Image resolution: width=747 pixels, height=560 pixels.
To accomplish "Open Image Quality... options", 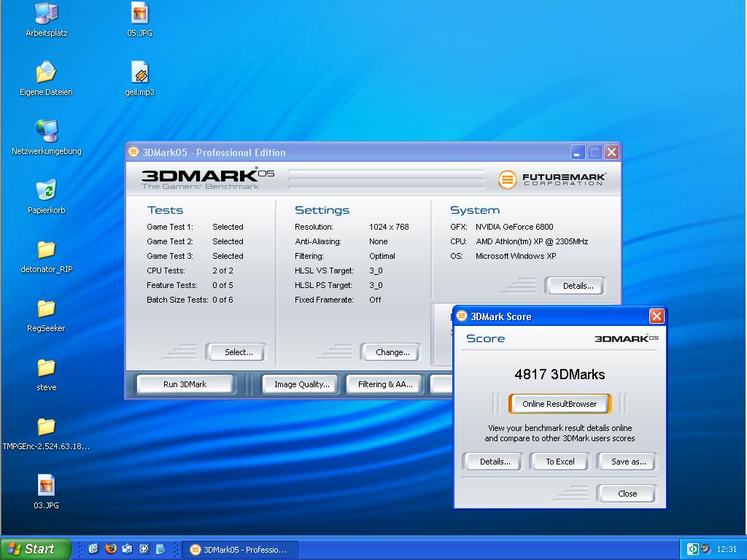I will (301, 384).
